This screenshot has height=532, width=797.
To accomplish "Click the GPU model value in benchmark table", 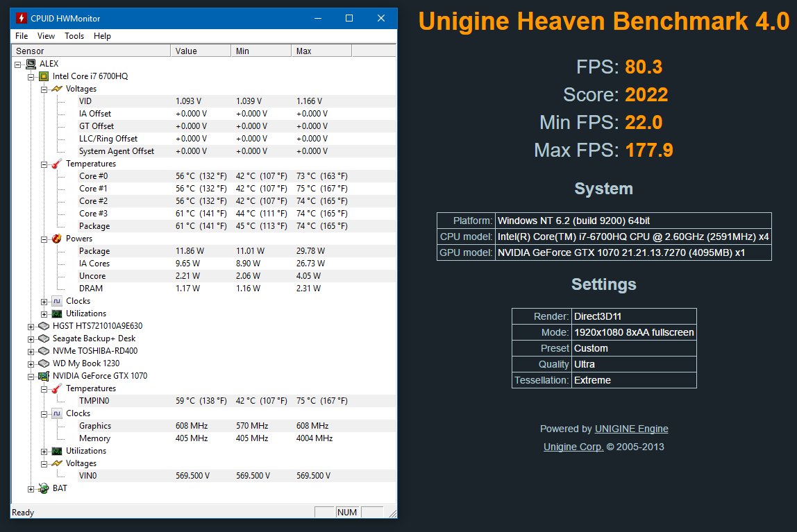I will coord(633,252).
